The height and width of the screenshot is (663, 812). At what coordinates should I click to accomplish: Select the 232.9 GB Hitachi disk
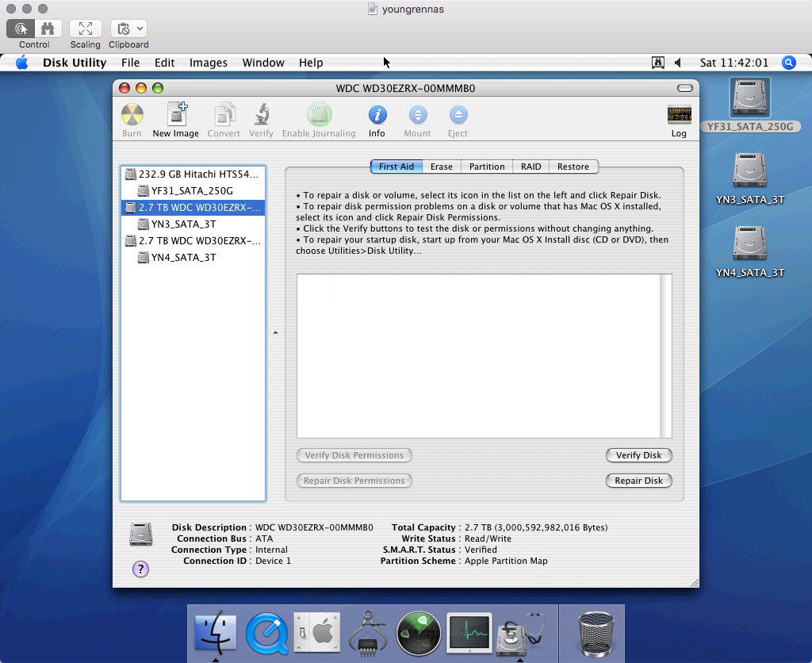click(x=193, y=174)
